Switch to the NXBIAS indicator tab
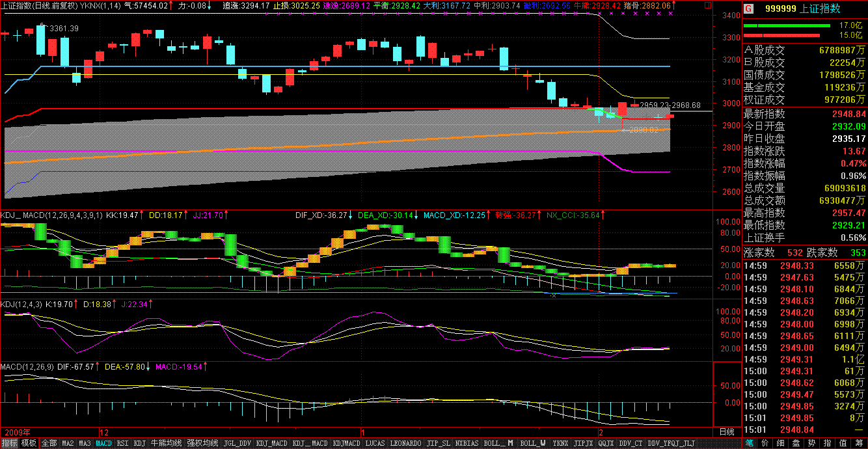Image resolution: width=868 pixels, height=449 pixels. pos(467,443)
